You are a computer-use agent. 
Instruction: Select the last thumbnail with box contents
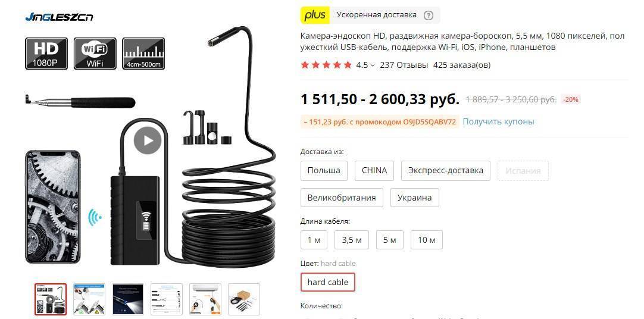tap(244, 299)
